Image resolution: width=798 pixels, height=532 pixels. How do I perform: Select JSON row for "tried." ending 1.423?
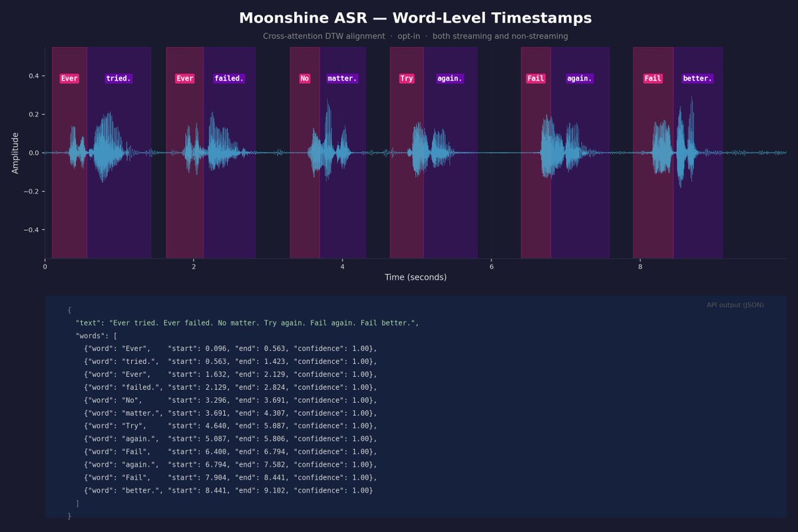click(x=230, y=362)
